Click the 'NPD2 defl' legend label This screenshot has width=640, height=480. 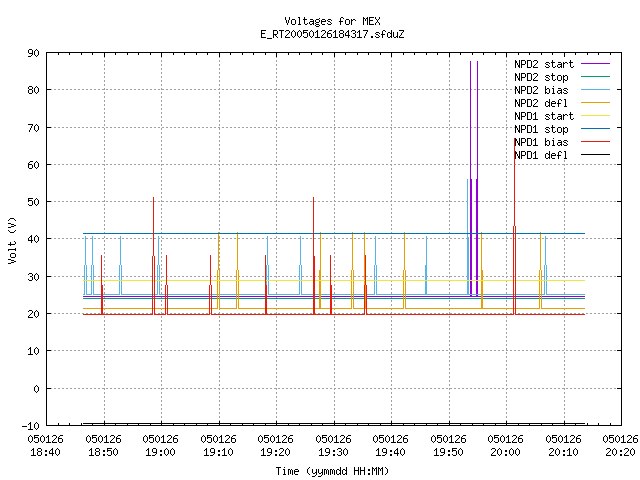pyautogui.click(x=541, y=103)
